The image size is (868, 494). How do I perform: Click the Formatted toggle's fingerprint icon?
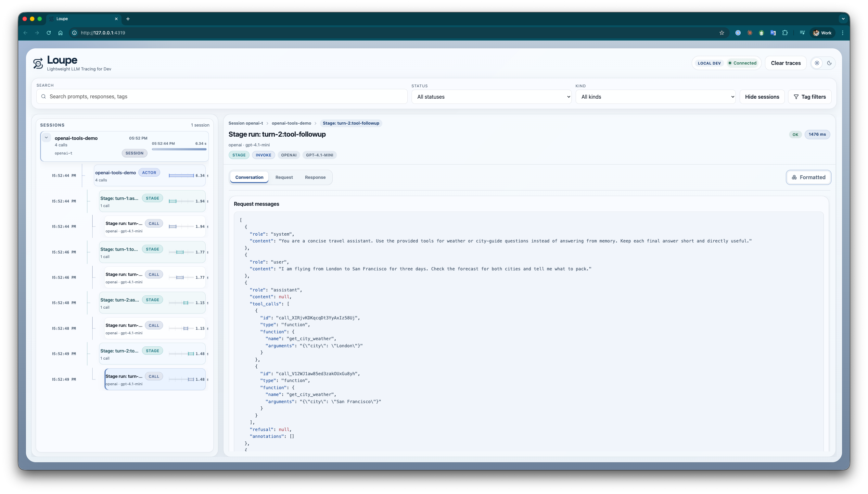[794, 177]
